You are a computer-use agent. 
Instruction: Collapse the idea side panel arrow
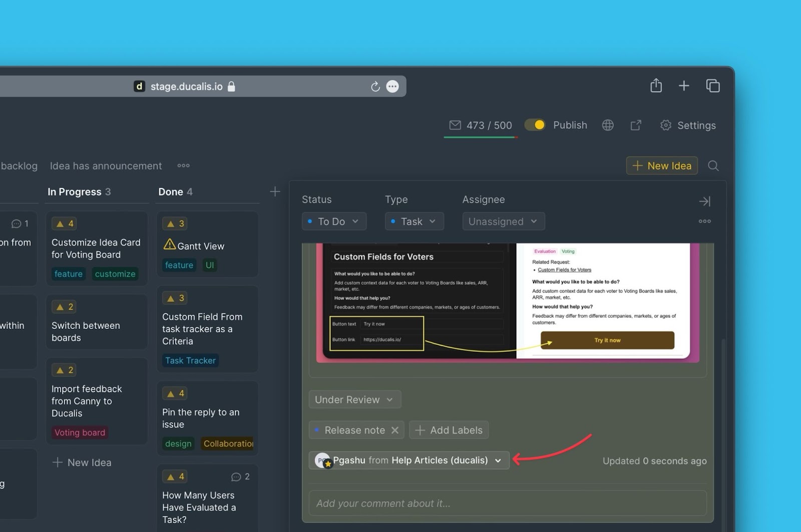704,201
